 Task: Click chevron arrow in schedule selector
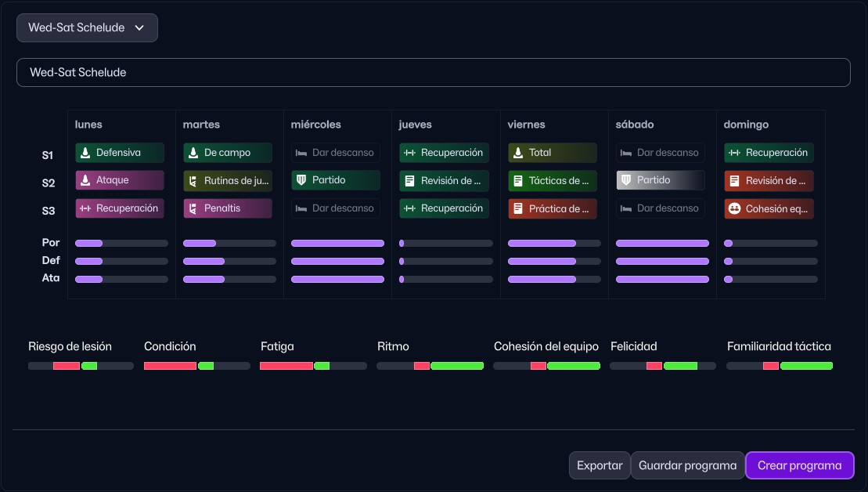tap(139, 28)
